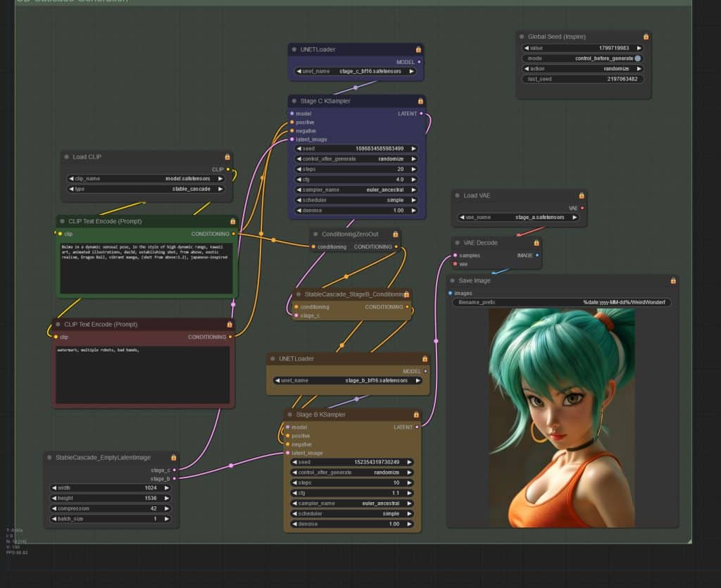The image size is (721, 588).
Task: Click into the negative prompt text box starting with watermark
Action: (142, 375)
